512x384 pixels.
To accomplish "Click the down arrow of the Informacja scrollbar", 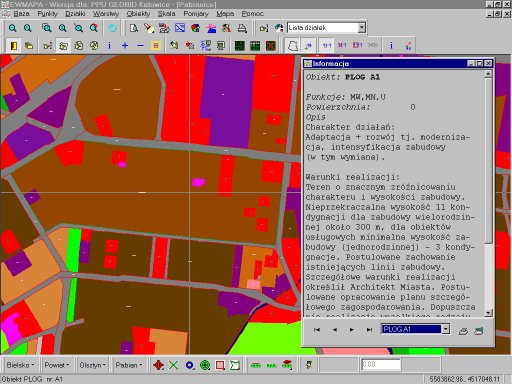I will click(x=488, y=313).
